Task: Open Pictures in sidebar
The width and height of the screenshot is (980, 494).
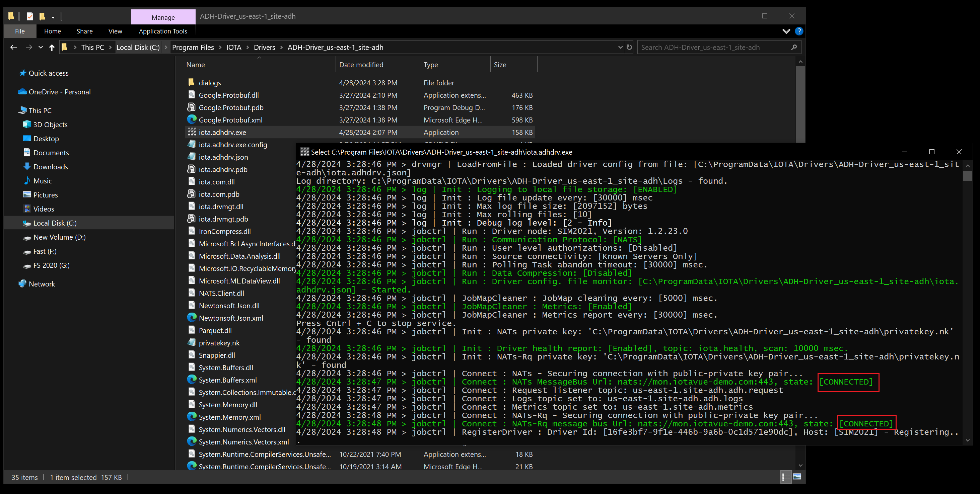Action: click(46, 195)
